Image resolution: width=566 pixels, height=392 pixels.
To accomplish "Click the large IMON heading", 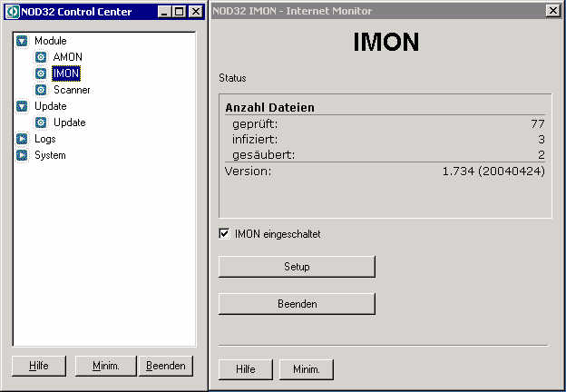I will (385, 42).
